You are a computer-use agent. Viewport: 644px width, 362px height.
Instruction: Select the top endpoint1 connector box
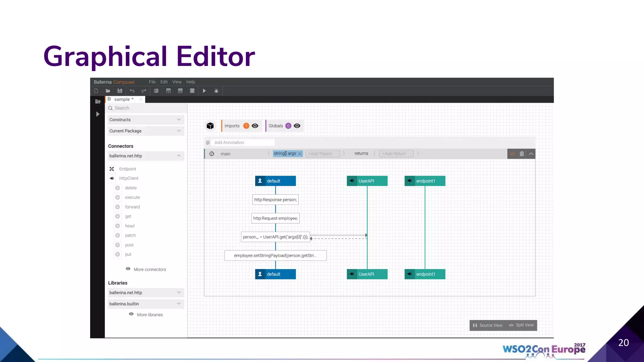[425, 181]
